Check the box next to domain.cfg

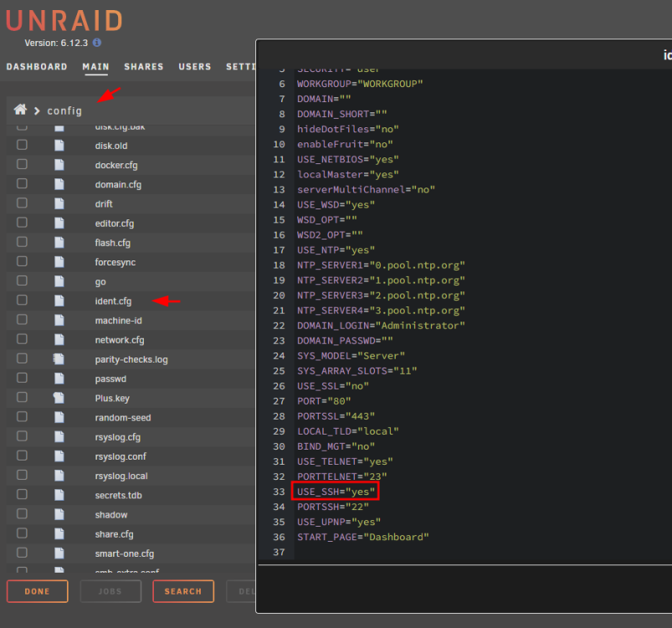click(22, 183)
